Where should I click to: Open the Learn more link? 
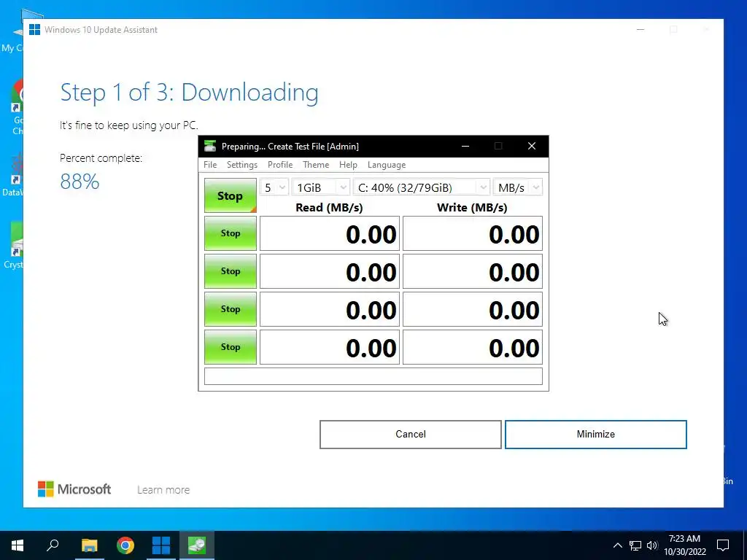163,489
